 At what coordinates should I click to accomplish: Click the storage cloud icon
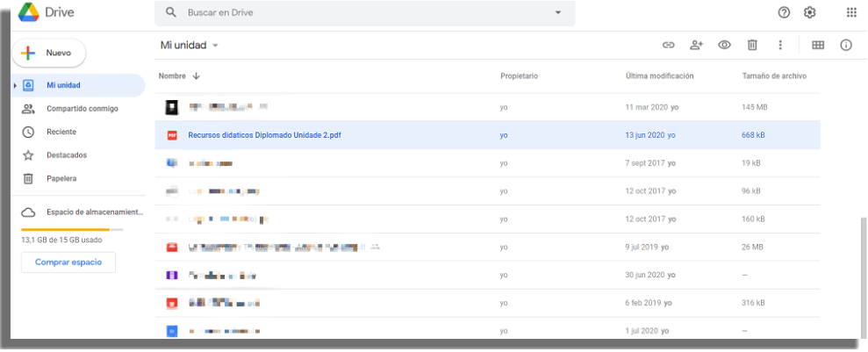(x=28, y=212)
